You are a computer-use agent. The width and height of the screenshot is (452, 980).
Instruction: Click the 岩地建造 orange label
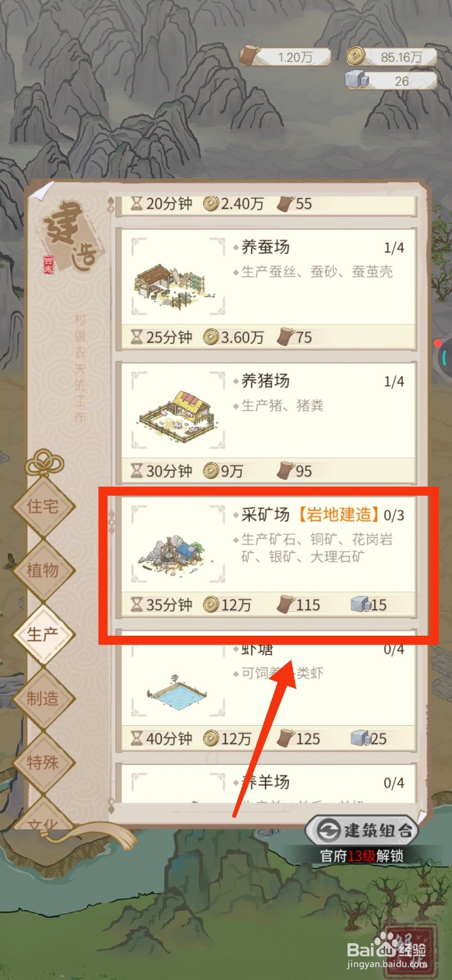[x=337, y=514]
